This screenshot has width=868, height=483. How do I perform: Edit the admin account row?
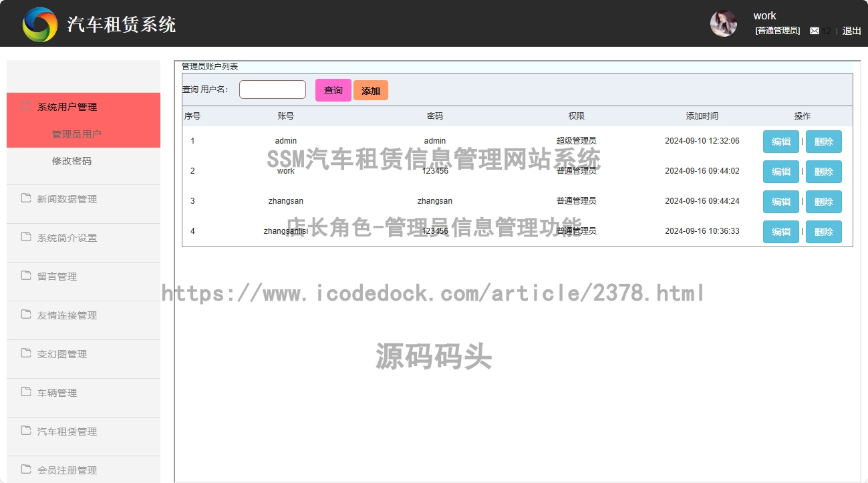click(781, 142)
